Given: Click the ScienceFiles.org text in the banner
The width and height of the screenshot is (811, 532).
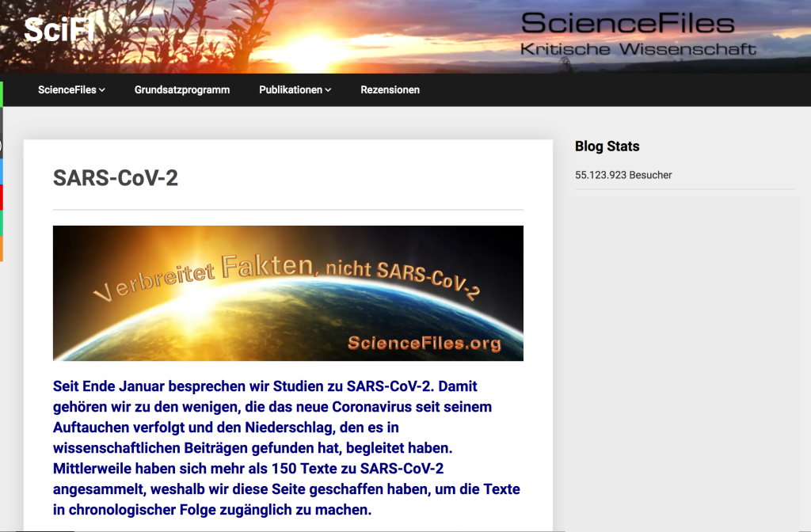Looking at the screenshot, I should click(x=425, y=343).
